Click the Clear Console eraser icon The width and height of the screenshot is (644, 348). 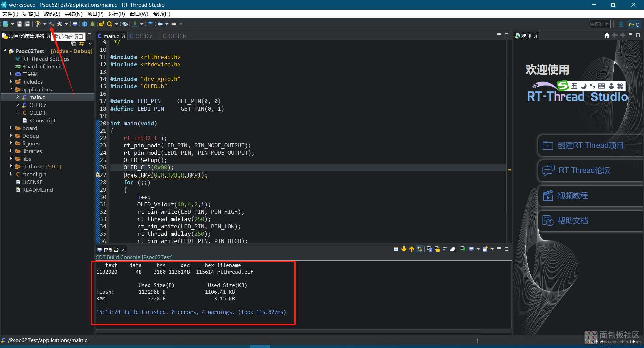coord(453,249)
